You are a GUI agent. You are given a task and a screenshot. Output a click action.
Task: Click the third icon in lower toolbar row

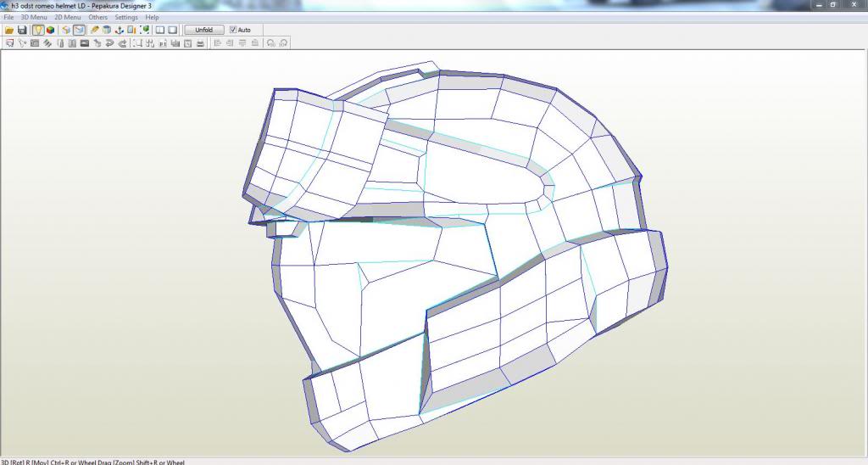click(34, 43)
